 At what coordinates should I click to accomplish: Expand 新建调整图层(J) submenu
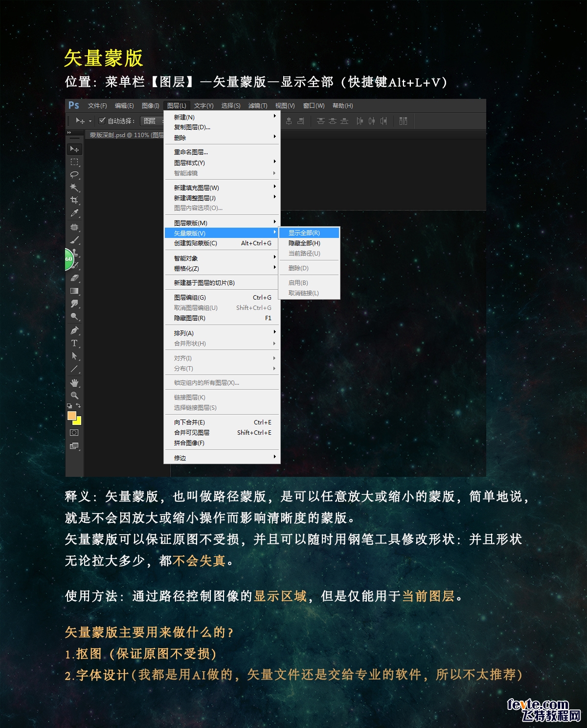222,198
